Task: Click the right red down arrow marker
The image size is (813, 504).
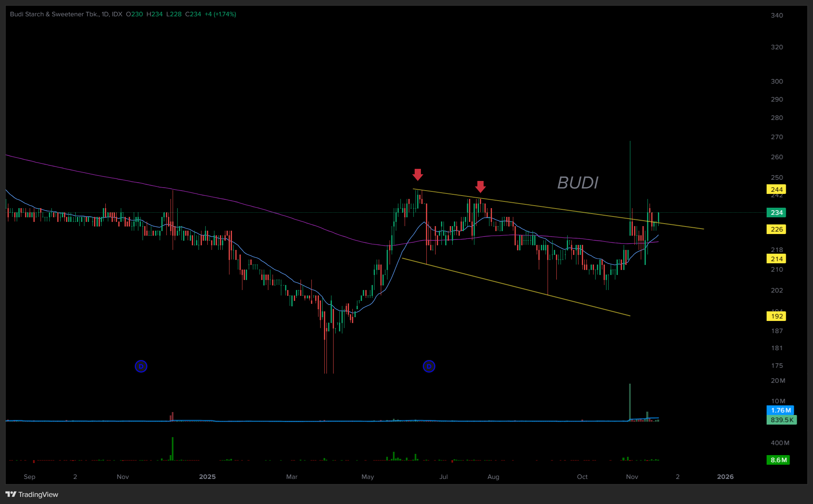Action: coord(480,186)
